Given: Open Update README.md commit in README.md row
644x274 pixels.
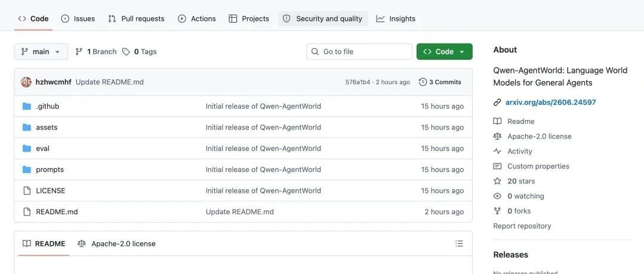Looking at the screenshot, I should pyautogui.click(x=239, y=212).
